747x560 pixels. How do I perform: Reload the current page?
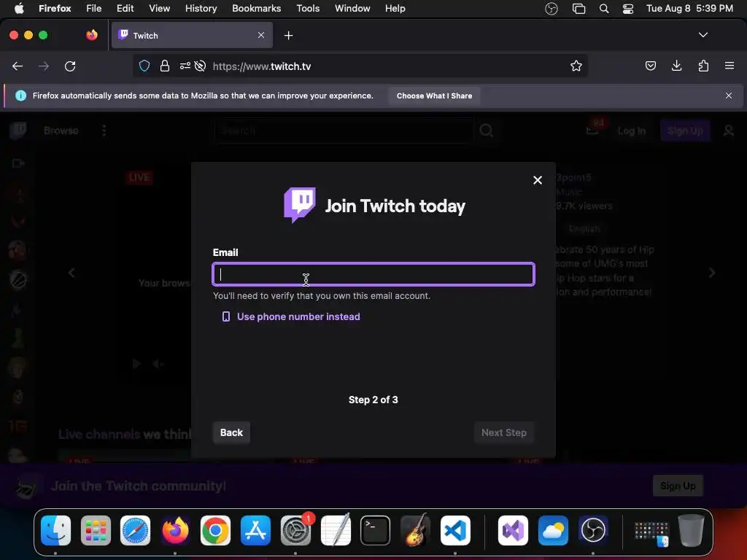click(70, 66)
